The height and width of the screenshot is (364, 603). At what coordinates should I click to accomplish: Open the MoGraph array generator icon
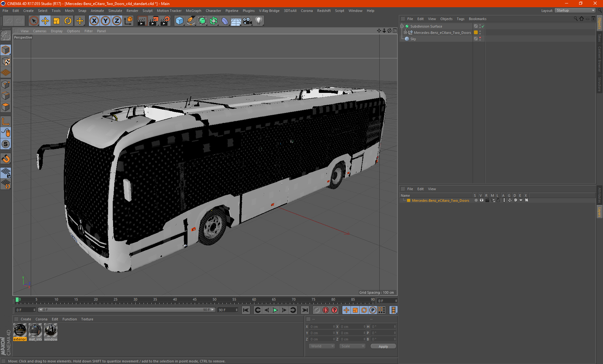[x=214, y=21]
